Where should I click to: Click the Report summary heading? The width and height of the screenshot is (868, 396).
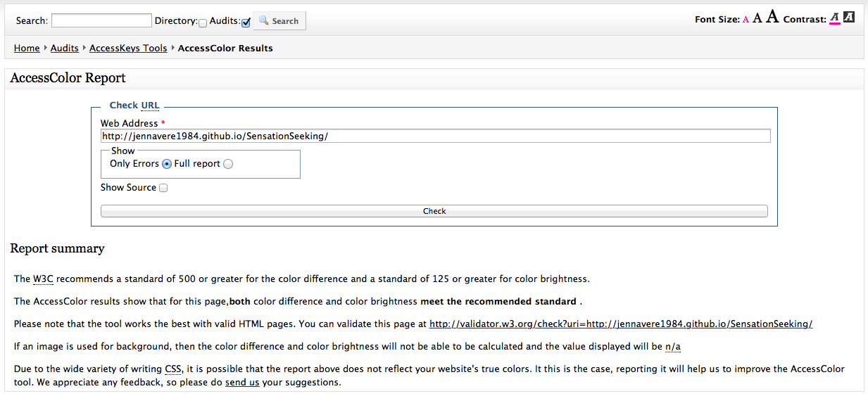57,248
